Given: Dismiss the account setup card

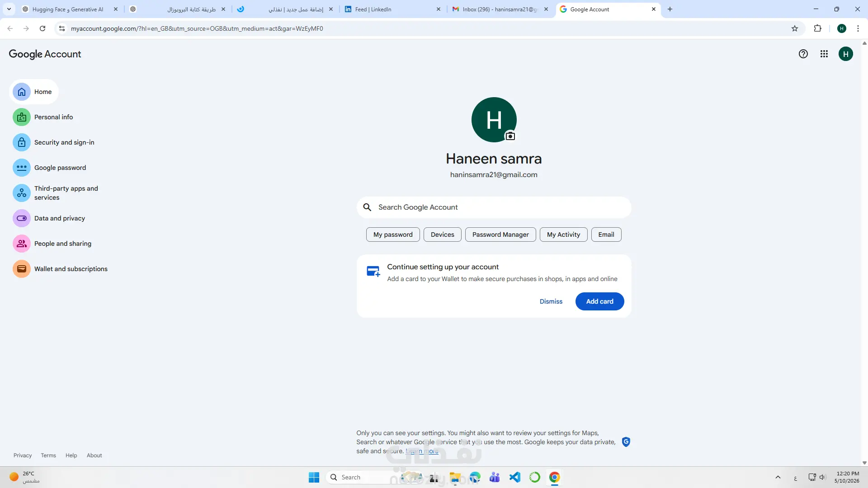Looking at the screenshot, I should (551, 301).
